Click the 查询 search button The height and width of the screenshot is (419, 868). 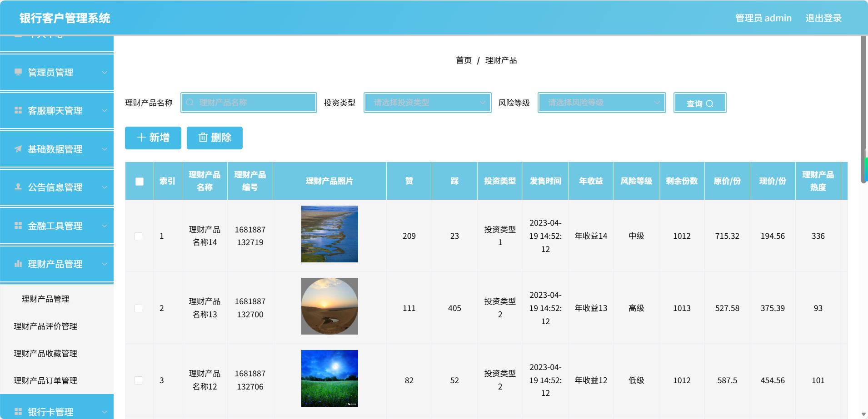[700, 103]
